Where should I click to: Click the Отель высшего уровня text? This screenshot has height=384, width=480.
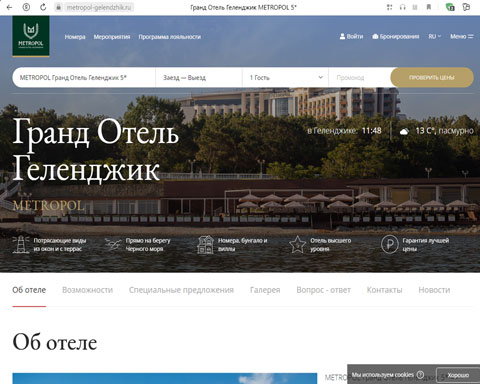point(330,245)
